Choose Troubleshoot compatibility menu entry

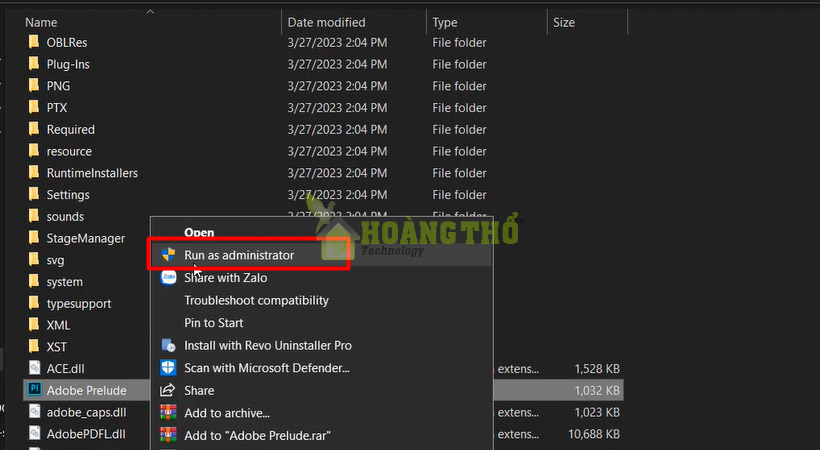[256, 300]
